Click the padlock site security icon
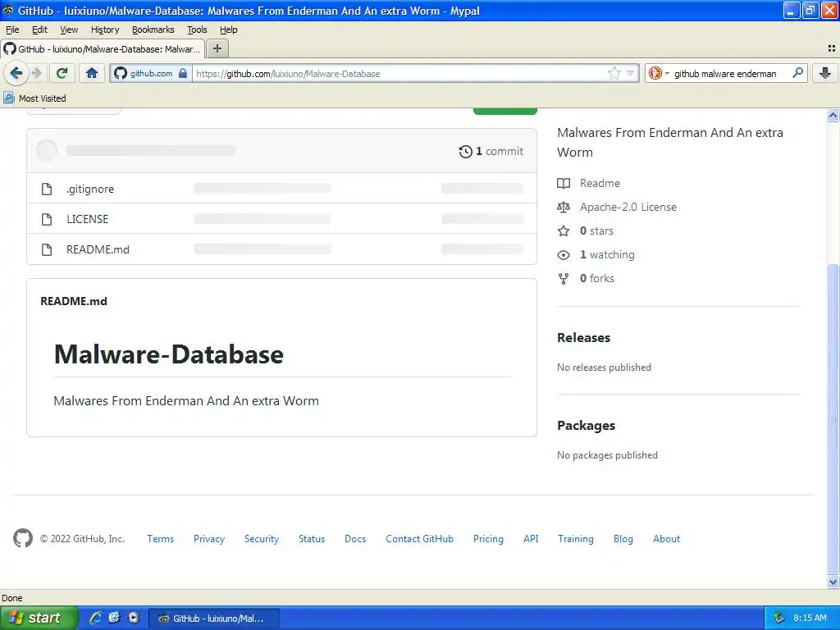The image size is (840, 630). 183,73
